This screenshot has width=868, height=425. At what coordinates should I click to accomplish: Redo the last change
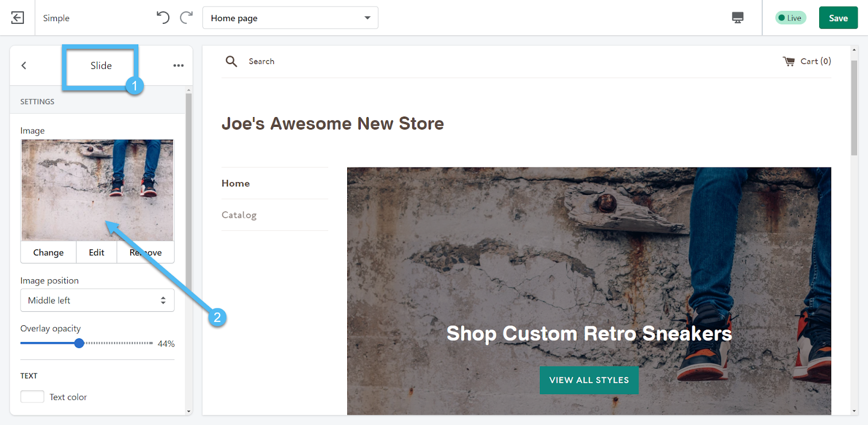click(187, 18)
